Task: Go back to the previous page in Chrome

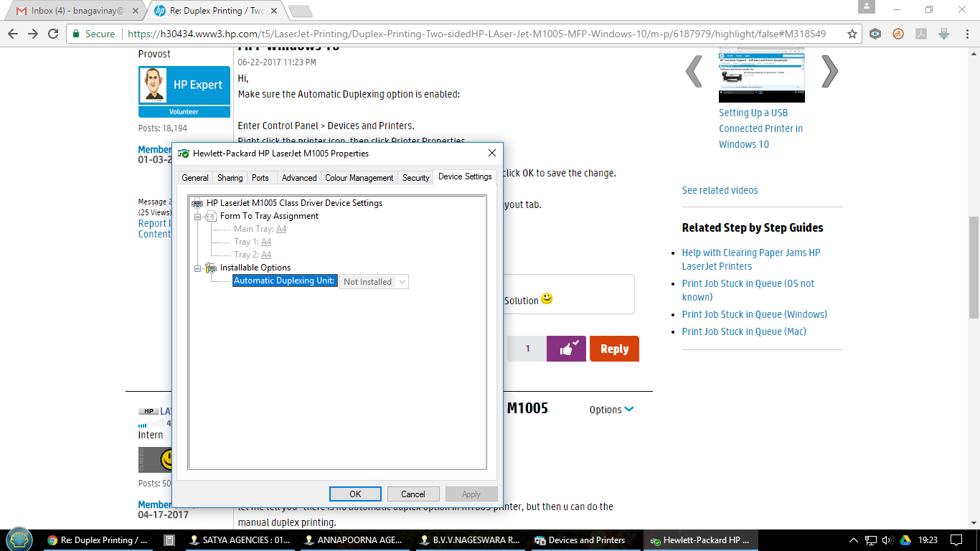Action: coord(13,34)
